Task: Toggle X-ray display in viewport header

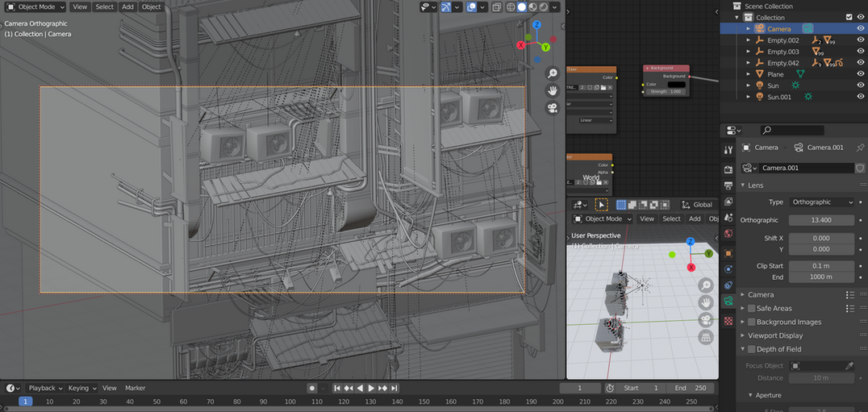Action: point(497,7)
